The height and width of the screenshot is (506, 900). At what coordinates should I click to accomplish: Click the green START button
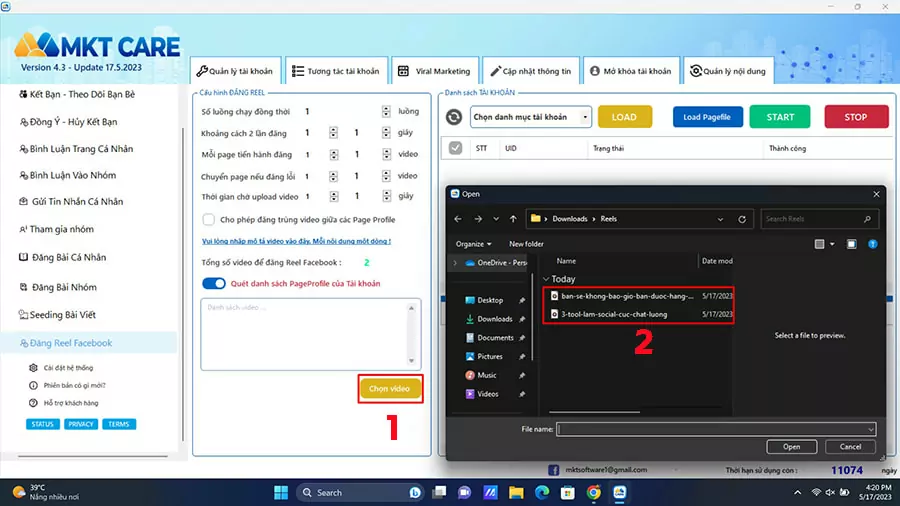pos(780,117)
